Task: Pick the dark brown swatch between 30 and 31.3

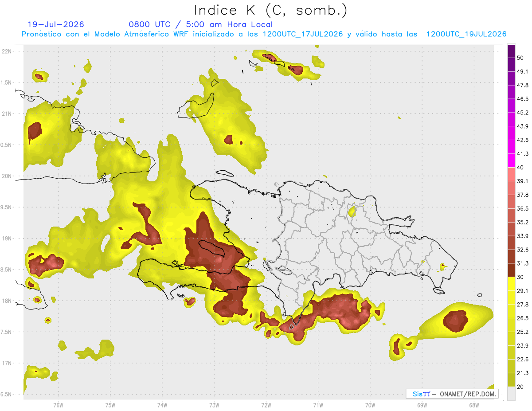Action: [511, 270]
